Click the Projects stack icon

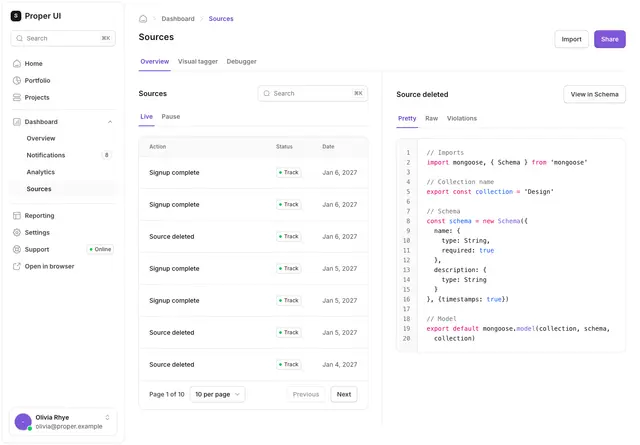pyautogui.click(x=17, y=97)
